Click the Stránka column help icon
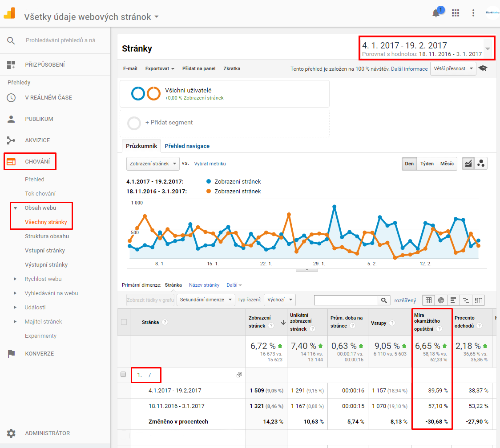This screenshot has height=448, width=500. (x=165, y=322)
